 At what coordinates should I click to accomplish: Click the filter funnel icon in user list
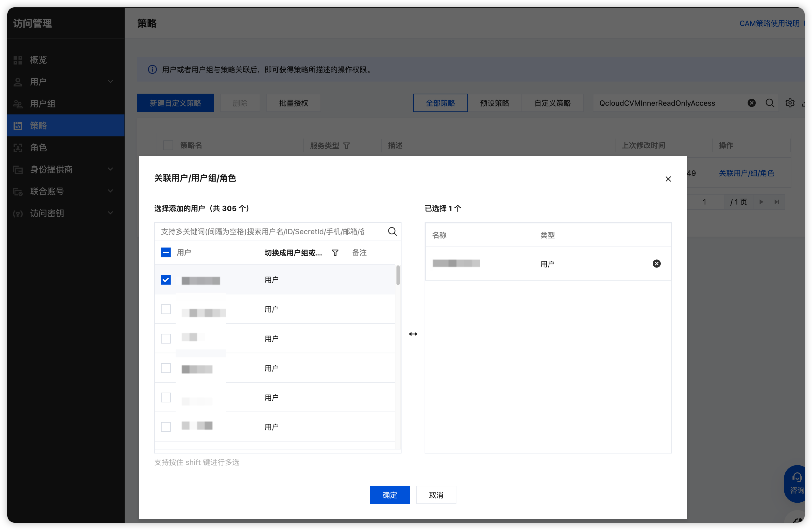pos(335,253)
